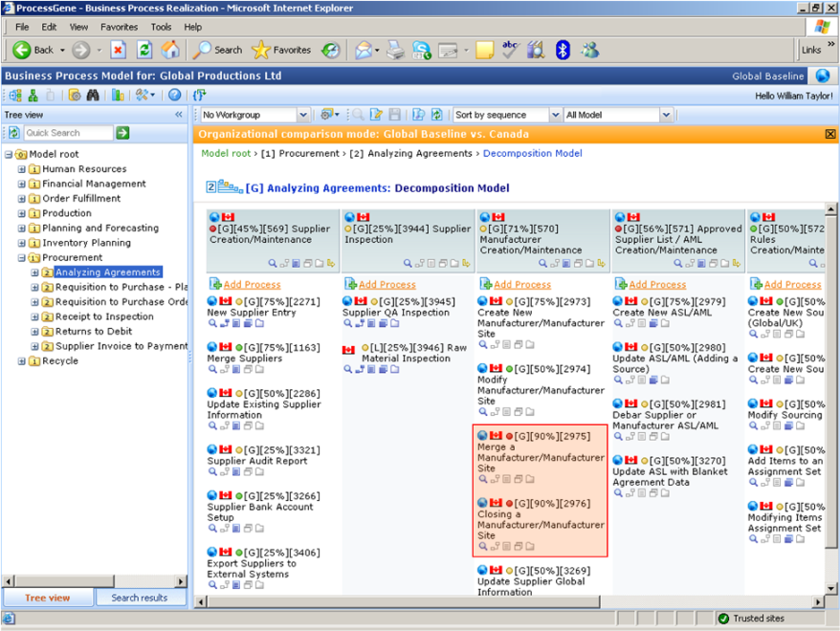Click Add Process under Supplier Creation/Maintenance

pyautogui.click(x=252, y=285)
